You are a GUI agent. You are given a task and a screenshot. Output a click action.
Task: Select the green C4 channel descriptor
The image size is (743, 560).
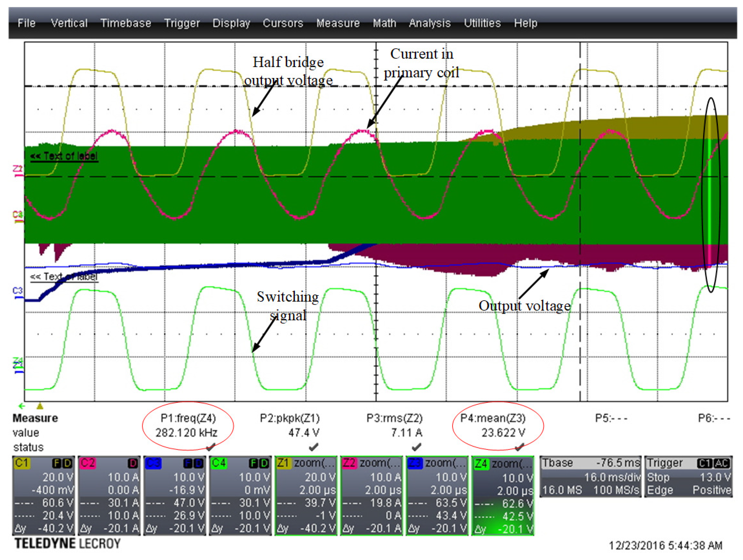pyautogui.click(x=240, y=495)
